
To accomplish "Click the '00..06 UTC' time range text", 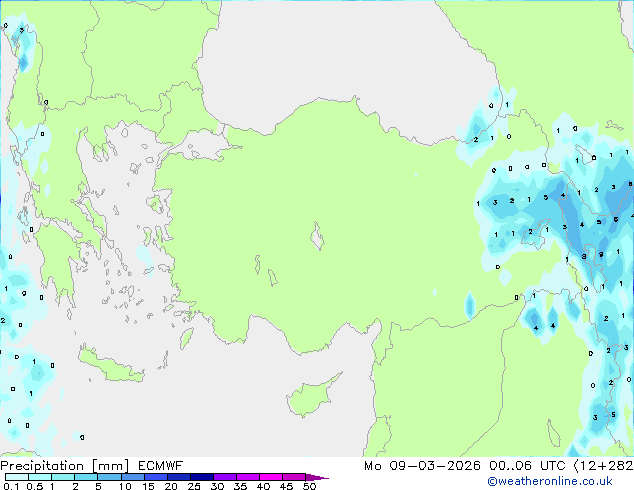I will coord(527,466).
